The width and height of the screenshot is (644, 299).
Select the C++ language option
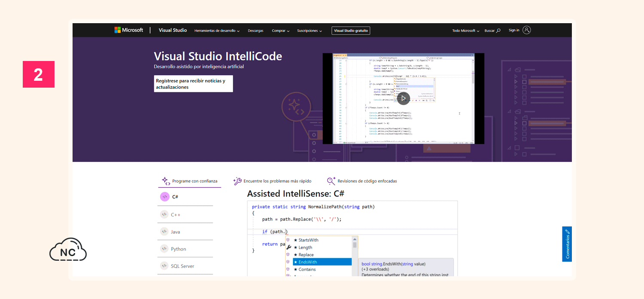click(185, 214)
